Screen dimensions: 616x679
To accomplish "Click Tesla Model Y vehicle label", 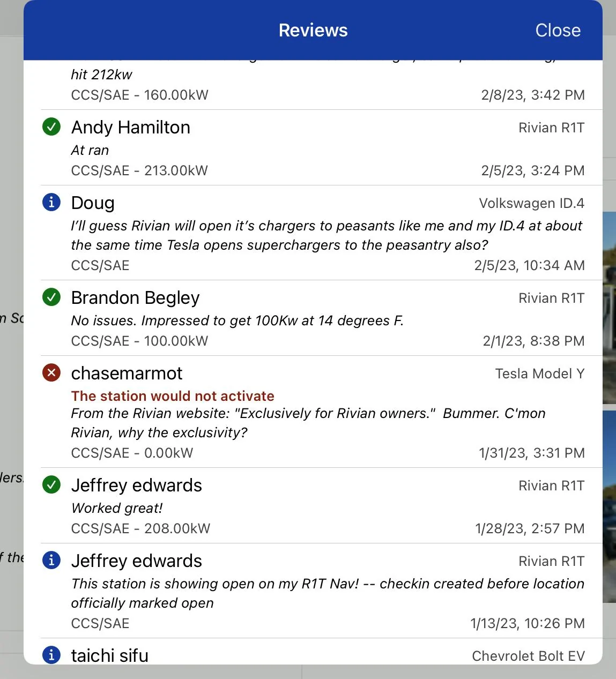I will [540, 374].
